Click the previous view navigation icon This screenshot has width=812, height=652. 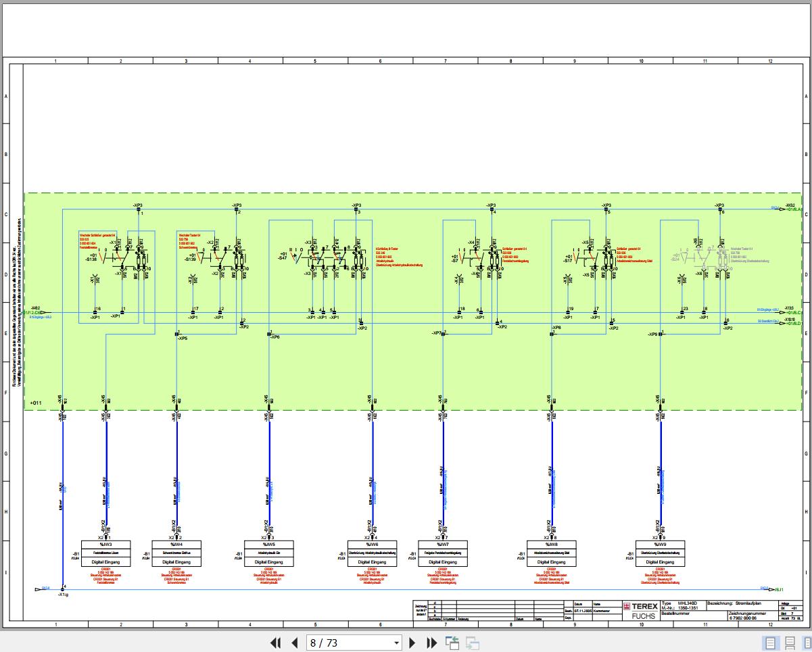[452, 643]
